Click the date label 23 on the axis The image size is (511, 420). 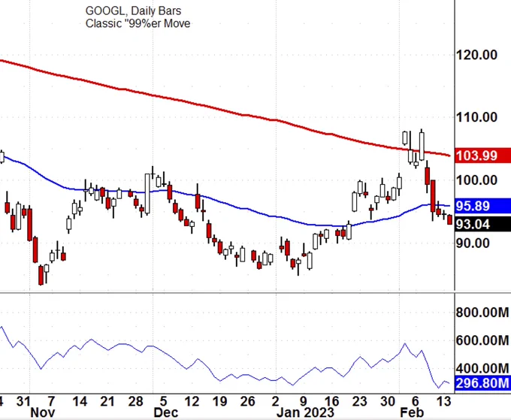click(x=359, y=401)
